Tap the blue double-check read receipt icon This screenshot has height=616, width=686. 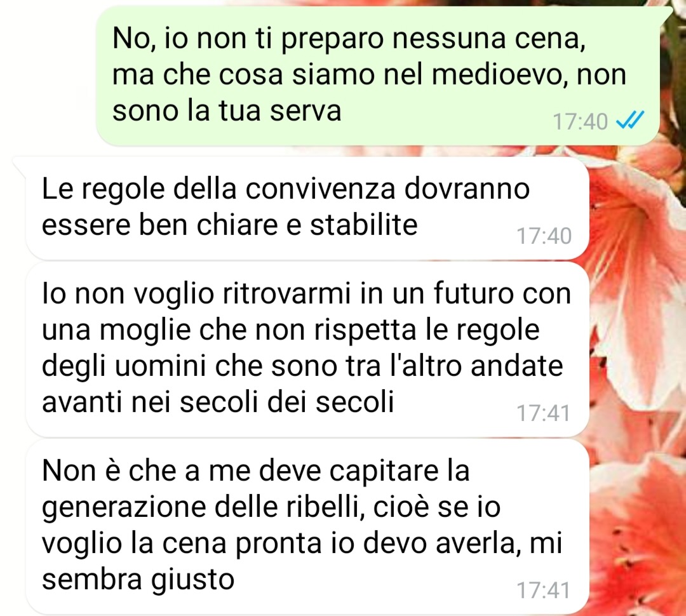(x=630, y=120)
